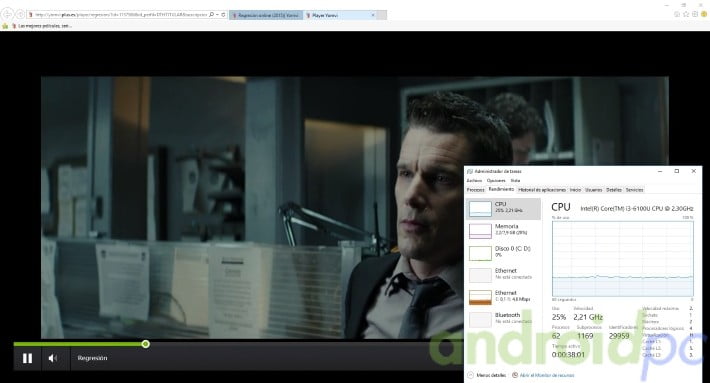Switch to the Servicios tab
Image resolution: width=710 pixels, height=383 pixels.
(634, 190)
